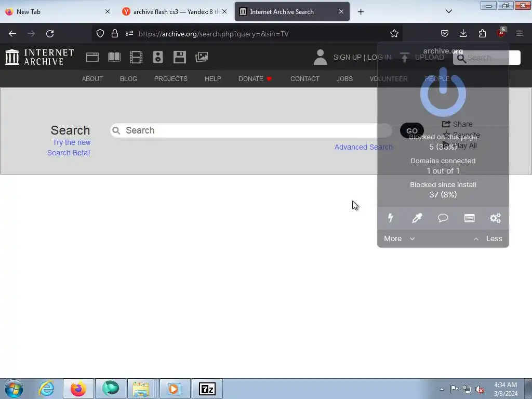532x399 pixels.
Task: Collapse the uBlock popup with Less
Action: (x=488, y=238)
